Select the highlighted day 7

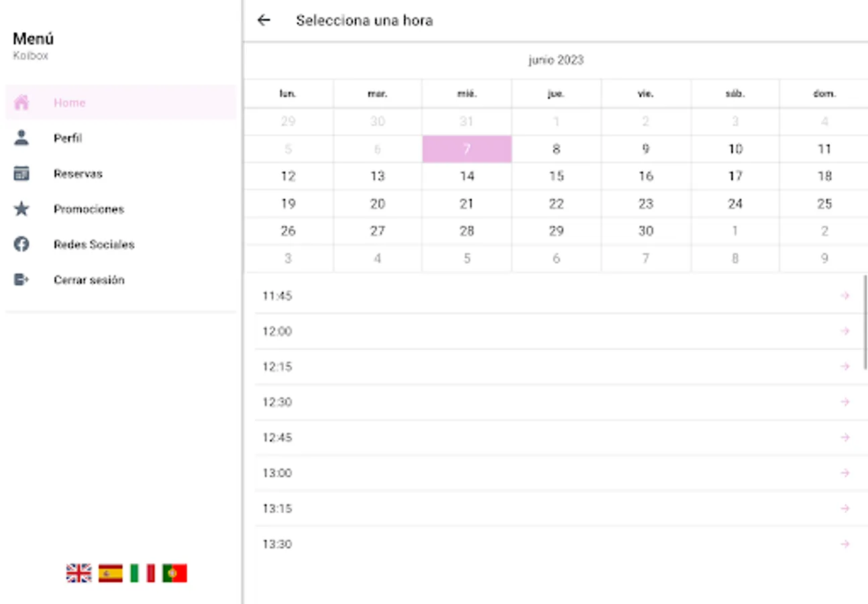(x=467, y=149)
